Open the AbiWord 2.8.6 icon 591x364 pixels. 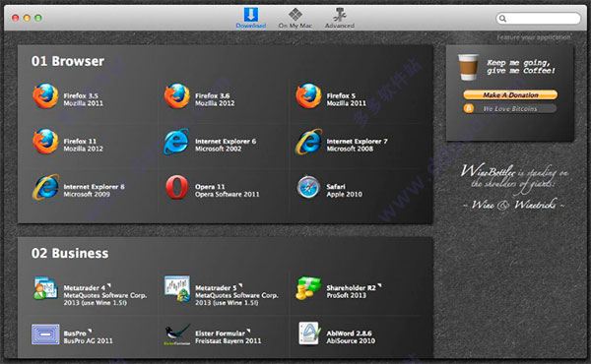point(309,334)
